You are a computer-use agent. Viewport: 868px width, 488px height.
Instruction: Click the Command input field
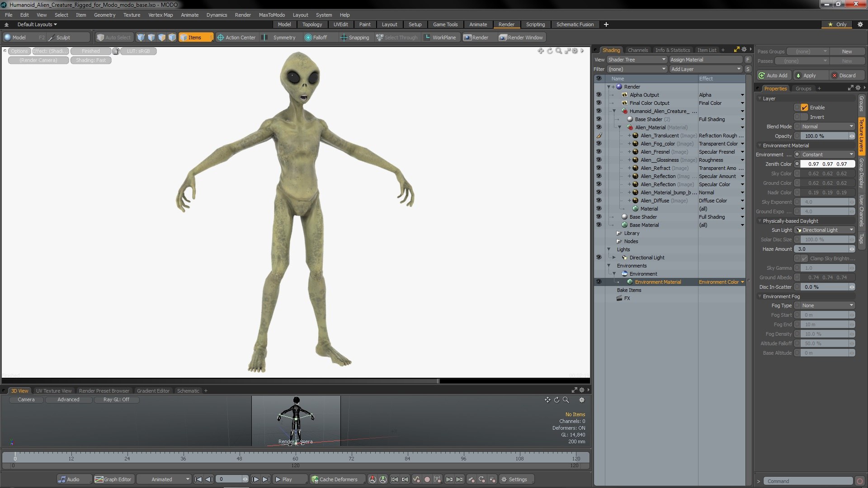pos(808,481)
